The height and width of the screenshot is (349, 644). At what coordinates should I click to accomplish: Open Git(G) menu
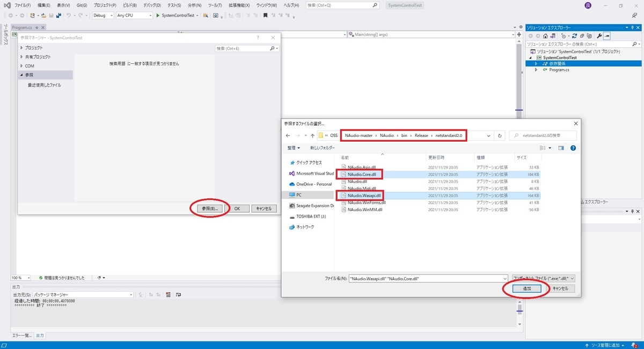(82, 5)
